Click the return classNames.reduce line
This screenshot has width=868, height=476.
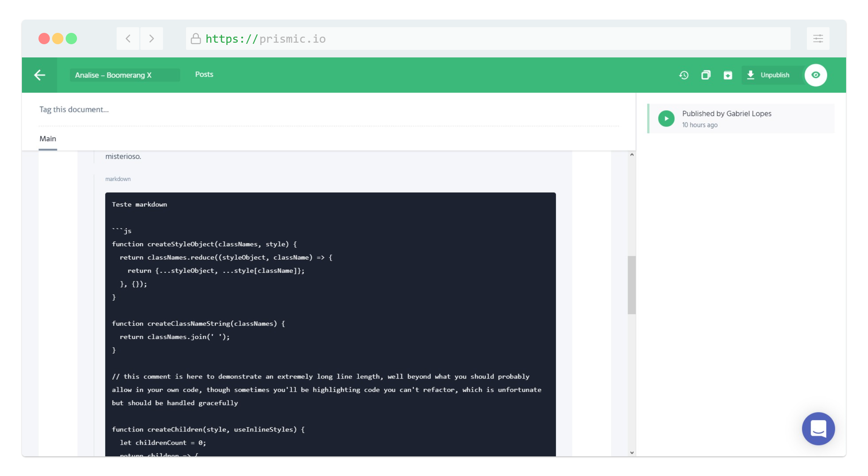226,257
